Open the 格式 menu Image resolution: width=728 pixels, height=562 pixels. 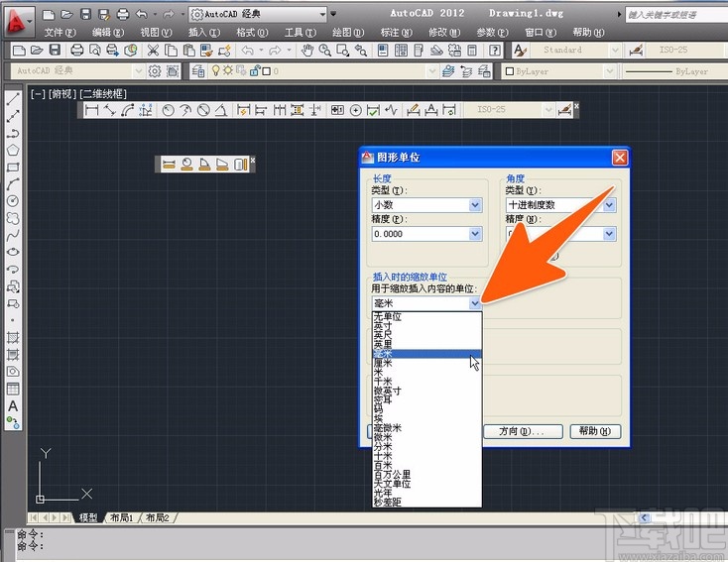(x=251, y=33)
